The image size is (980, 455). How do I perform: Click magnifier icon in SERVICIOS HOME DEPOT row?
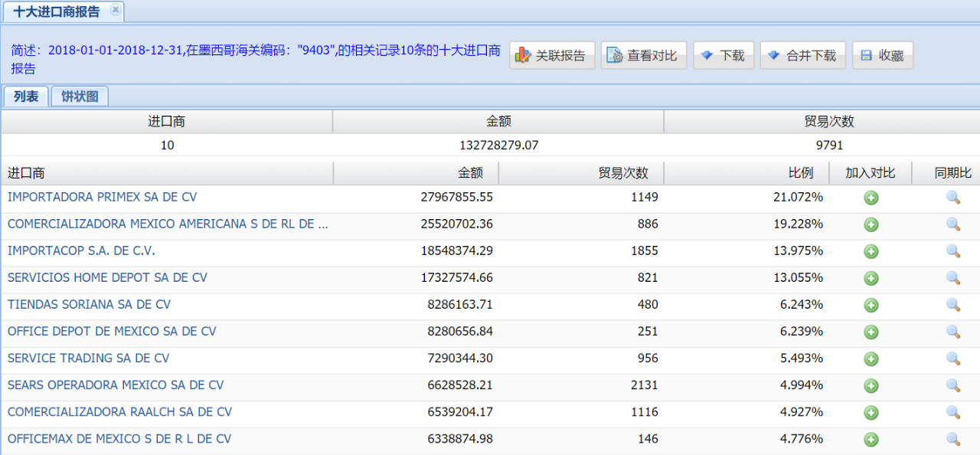952,278
